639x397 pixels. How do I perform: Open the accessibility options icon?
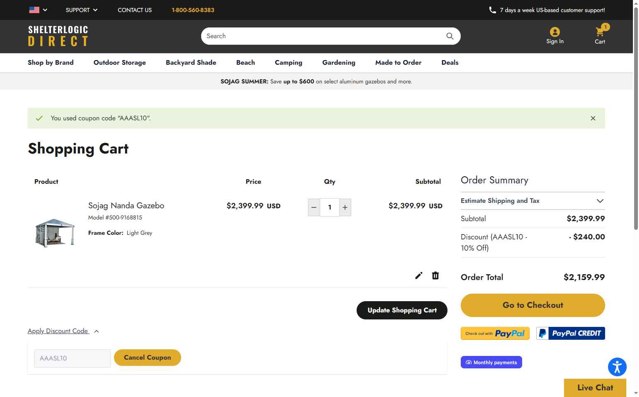pyautogui.click(x=617, y=366)
